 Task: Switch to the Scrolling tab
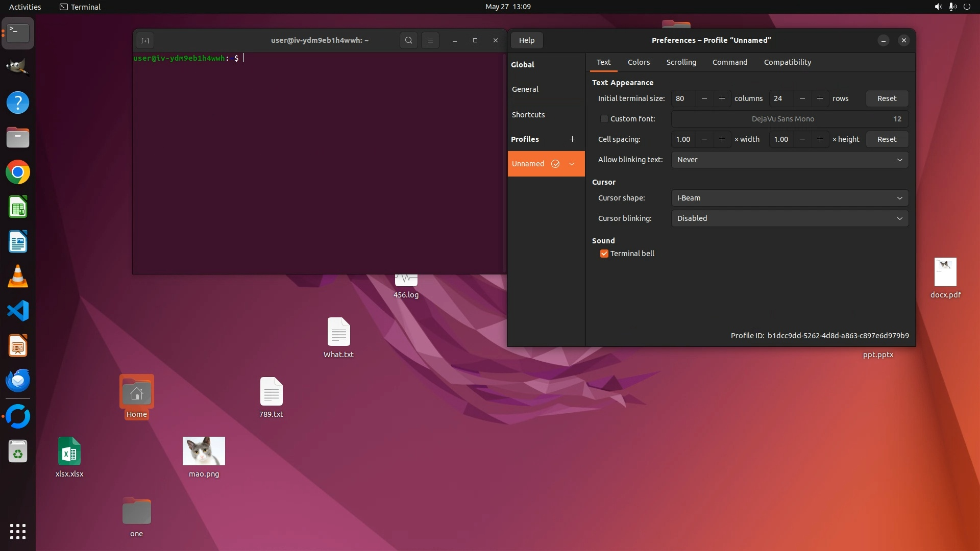point(681,62)
